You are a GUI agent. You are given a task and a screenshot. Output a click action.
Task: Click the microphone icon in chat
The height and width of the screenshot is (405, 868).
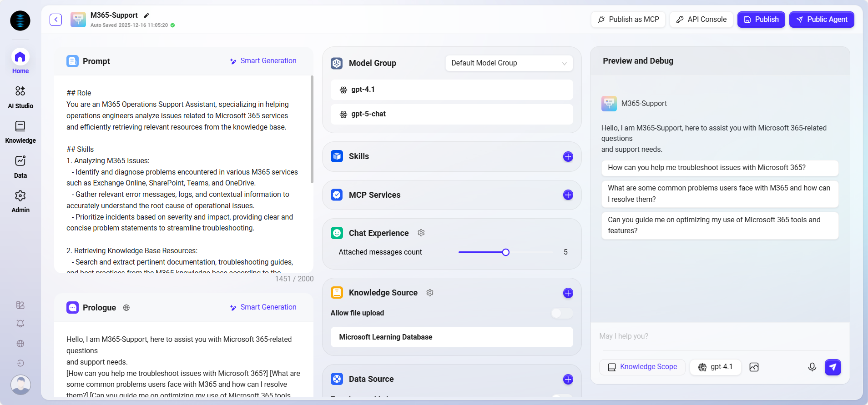pyautogui.click(x=812, y=367)
